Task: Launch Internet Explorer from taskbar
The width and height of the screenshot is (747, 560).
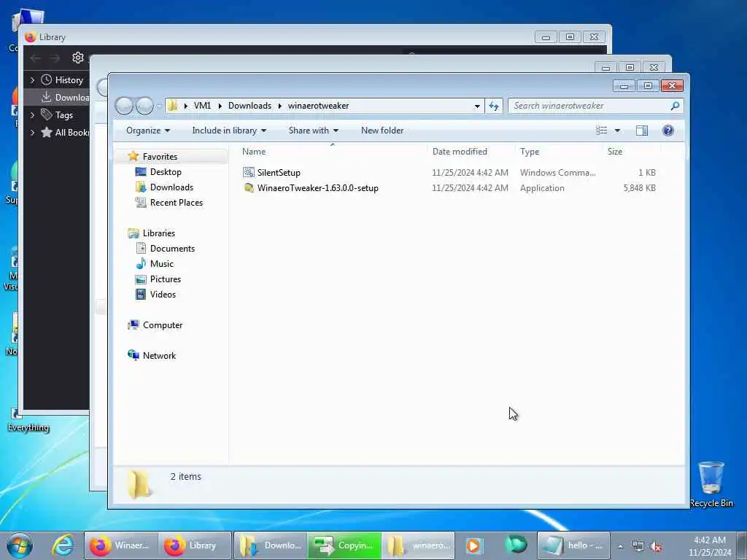Action: (63, 545)
